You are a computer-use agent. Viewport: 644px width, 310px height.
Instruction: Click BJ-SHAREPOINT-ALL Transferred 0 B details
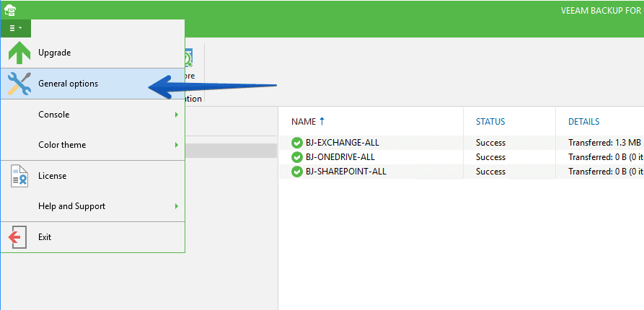(x=606, y=172)
